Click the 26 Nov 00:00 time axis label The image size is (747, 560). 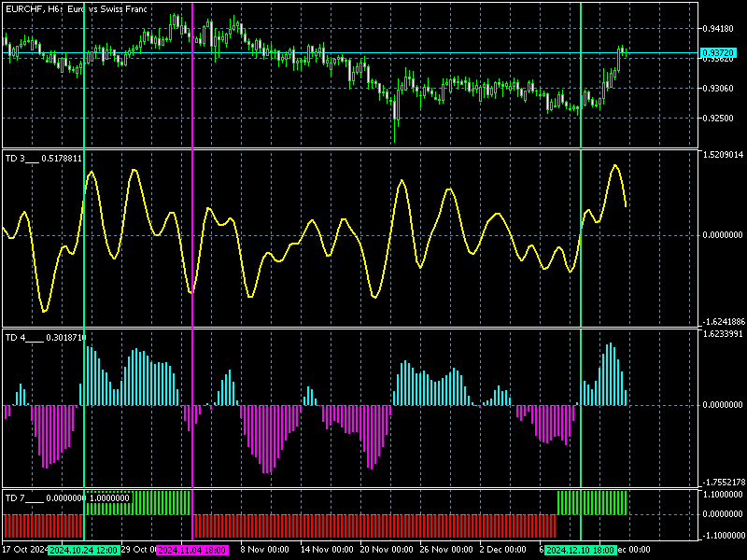(x=446, y=550)
